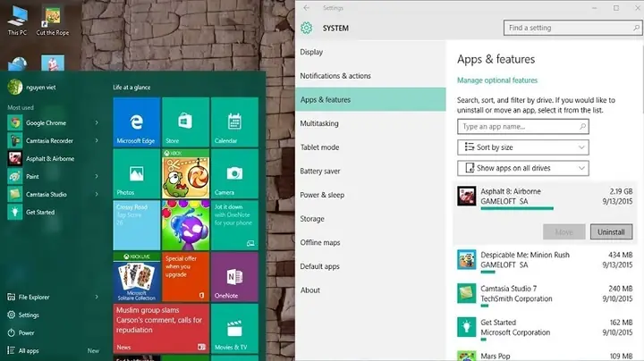
Task: Expand Camtasia Recorder jump list arrow
Action: (x=97, y=140)
